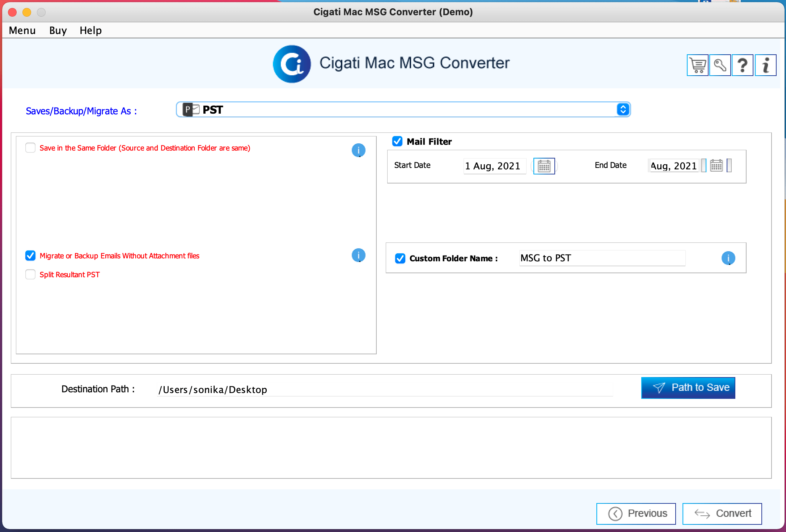The height and width of the screenshot is (532, 786).
Task: Enable Split Resultant PST checkbox
Action: pos(30,274)
